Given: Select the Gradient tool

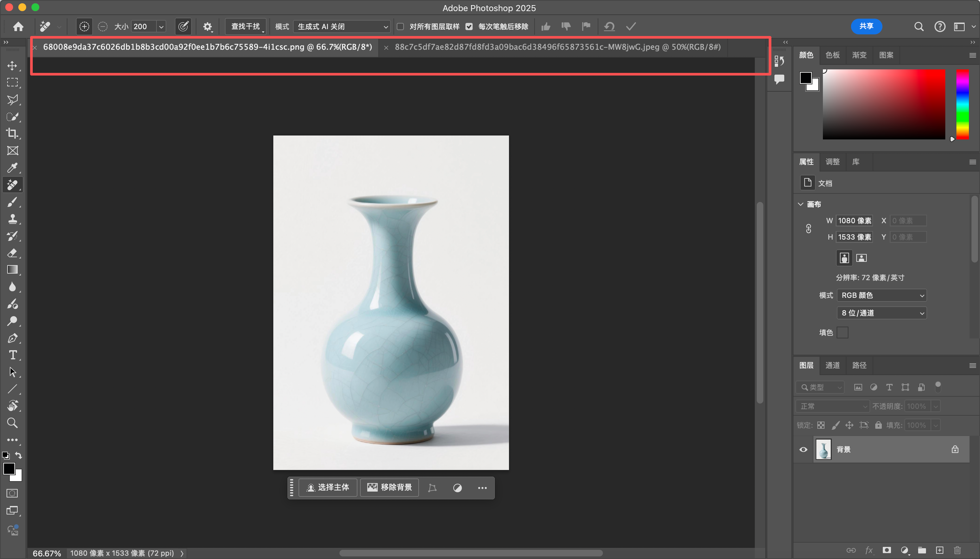Looking at the screenshot, I should point(12,270).
